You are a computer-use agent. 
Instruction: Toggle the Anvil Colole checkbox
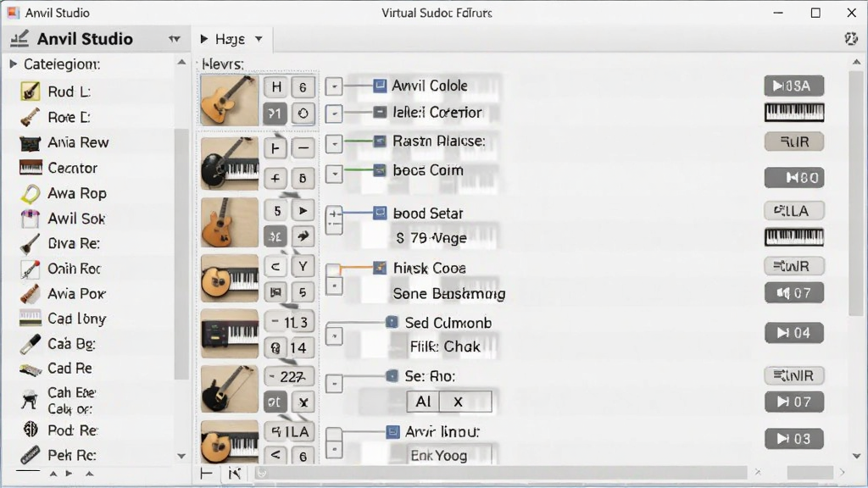380,86
